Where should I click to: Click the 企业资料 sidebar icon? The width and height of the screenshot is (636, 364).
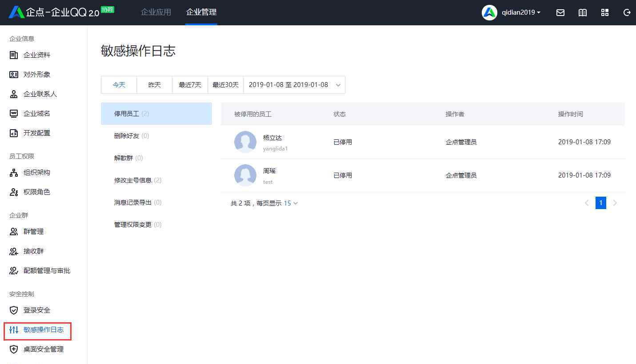coord(14,55)
